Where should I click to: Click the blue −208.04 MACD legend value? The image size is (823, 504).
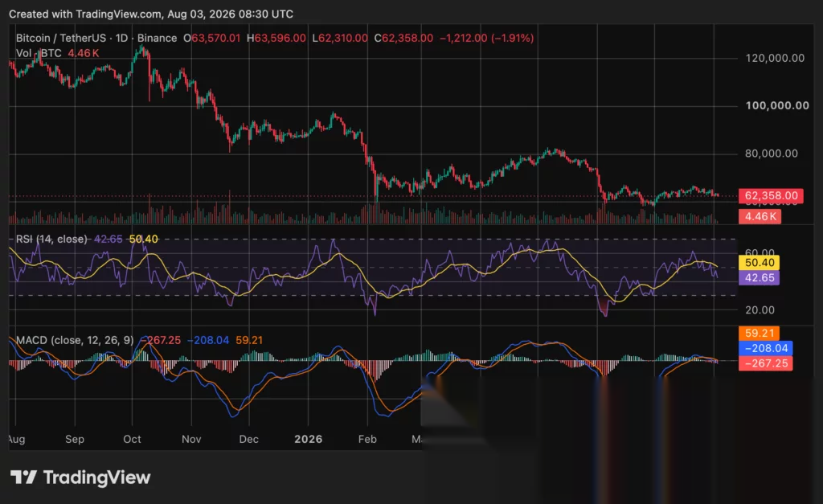pos(208,340)
